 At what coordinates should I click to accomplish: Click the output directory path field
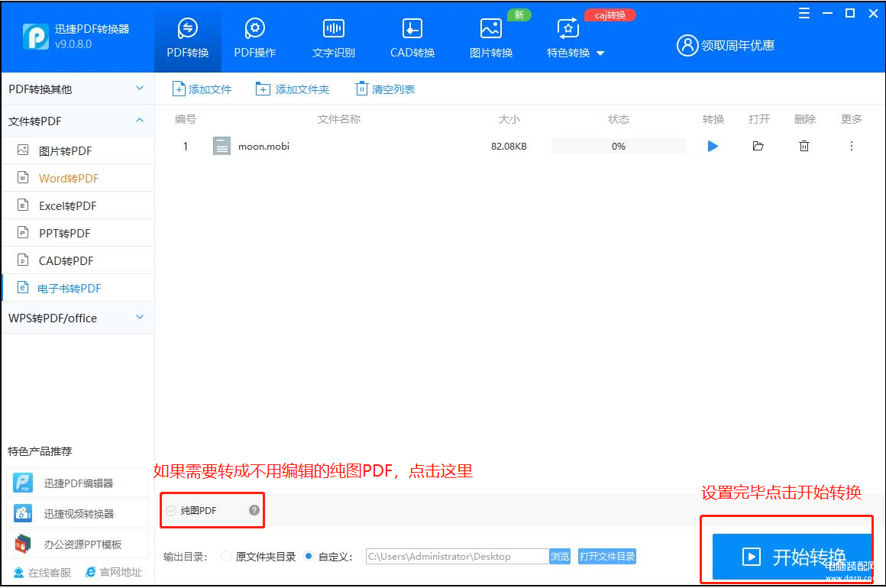coord(457,557)
